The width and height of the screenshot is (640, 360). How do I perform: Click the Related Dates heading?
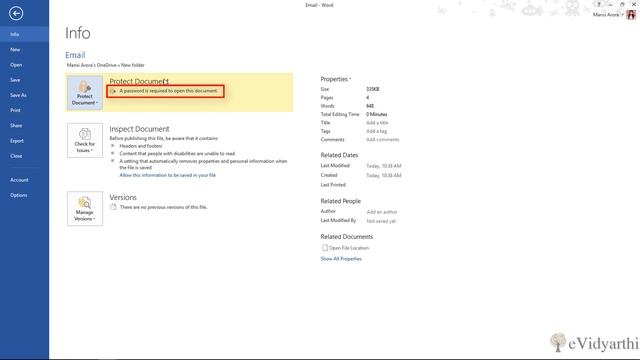[x=339, y=155]
